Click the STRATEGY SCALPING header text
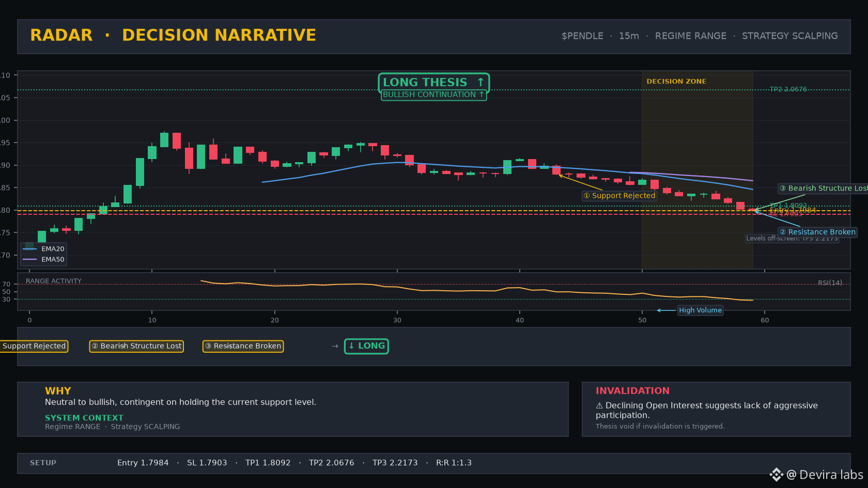Image resolution: width=868 pixels, height=488 pixels. [x=789, y=36]
